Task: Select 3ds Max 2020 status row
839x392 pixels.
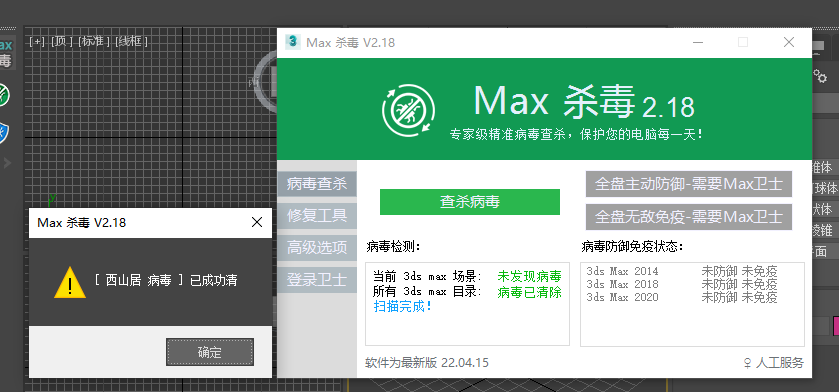Action: coord(682,297)
